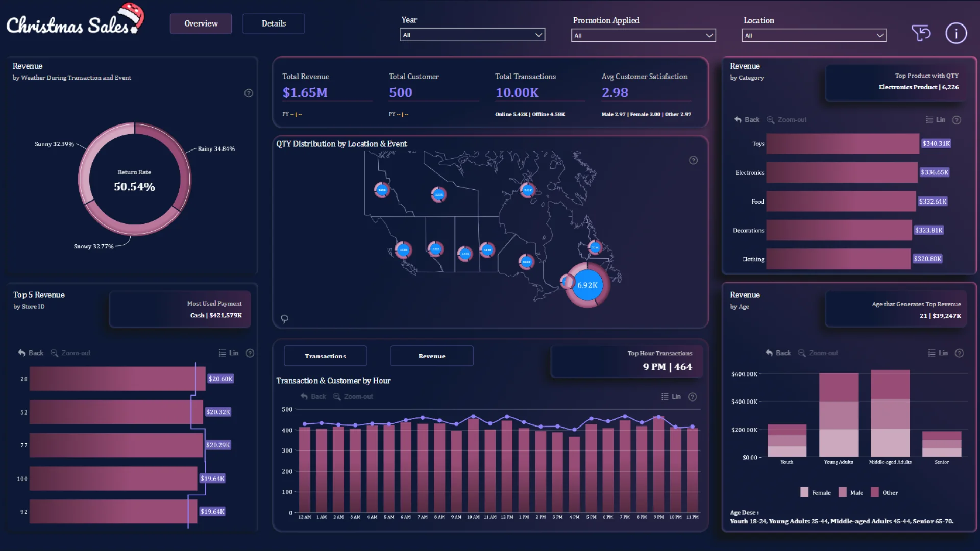Click the Young Adults stacked column
This screenshot has height=551, width=980.
coord(839,415)
